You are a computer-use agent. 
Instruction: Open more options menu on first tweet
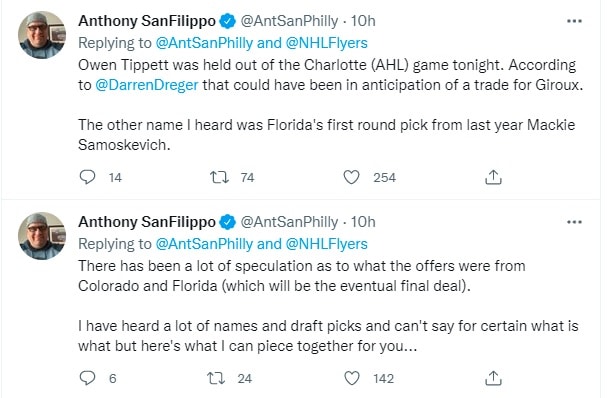[x=574, y=21]
